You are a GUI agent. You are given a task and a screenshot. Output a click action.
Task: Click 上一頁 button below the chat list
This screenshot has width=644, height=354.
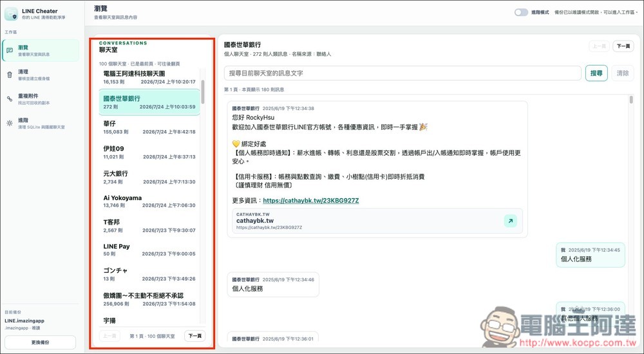tap(109, 336)
